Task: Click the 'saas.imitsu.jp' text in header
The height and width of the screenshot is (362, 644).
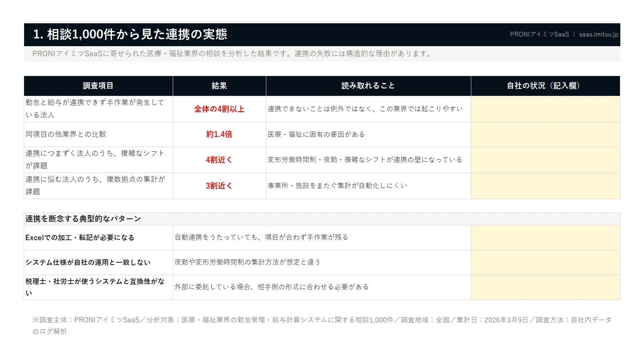Action: (599, 34)
